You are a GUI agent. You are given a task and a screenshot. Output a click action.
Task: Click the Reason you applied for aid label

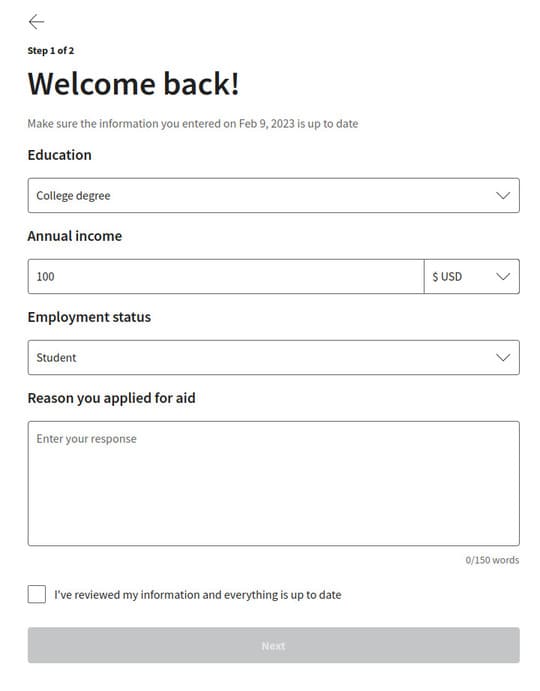tap(112, 398)
